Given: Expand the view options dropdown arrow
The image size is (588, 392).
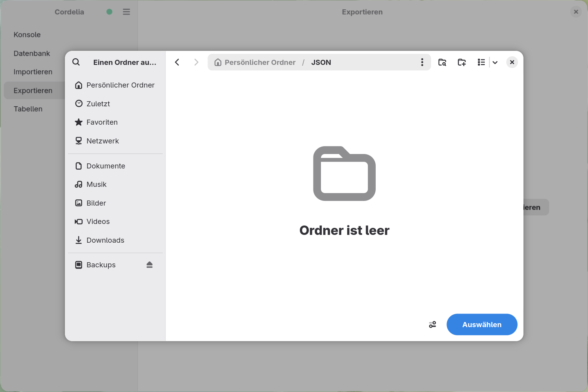Looking at the screenshot, I should point(495,62).
